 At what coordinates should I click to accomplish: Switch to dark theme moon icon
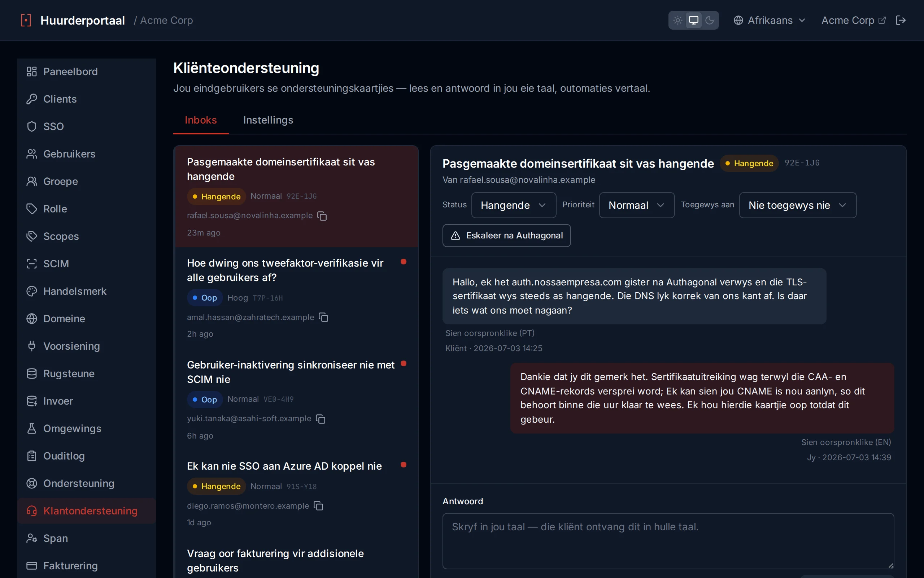710,20
